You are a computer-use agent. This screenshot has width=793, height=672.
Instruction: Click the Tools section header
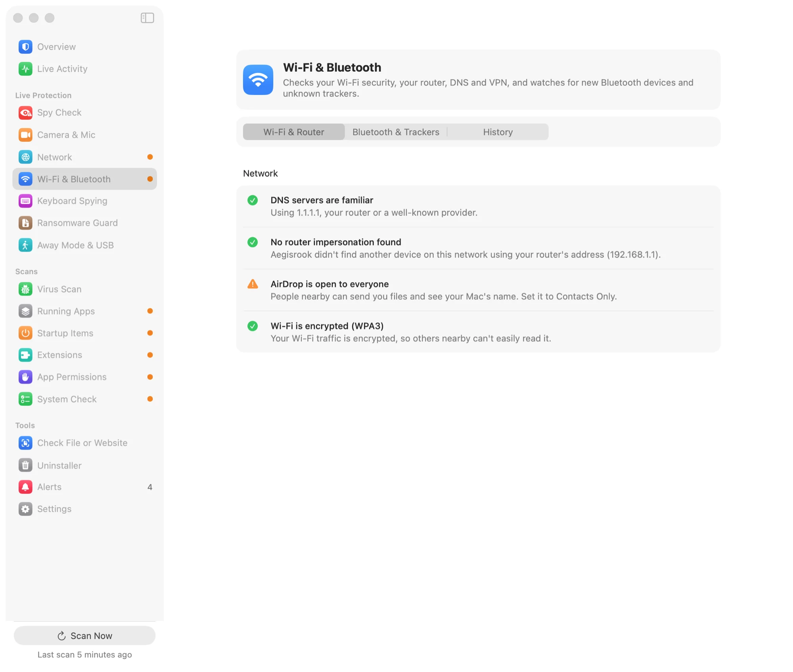(25, 426)
